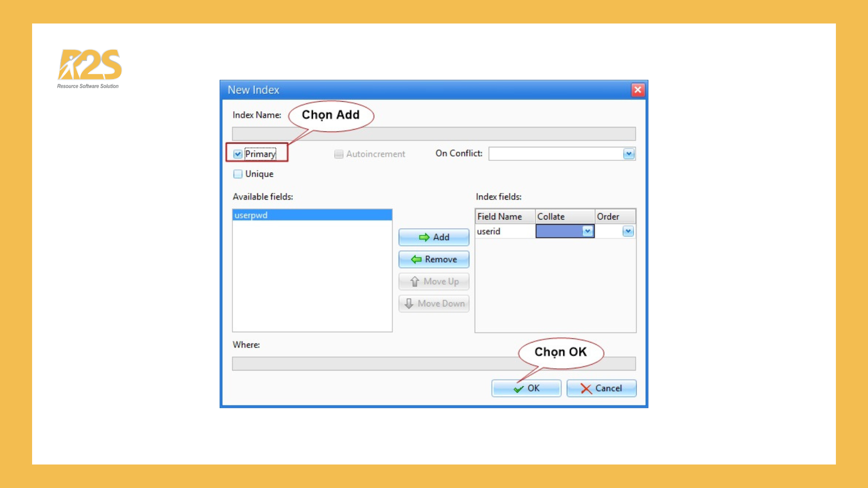Click the Move Down arrow icon

click(409, 303)
